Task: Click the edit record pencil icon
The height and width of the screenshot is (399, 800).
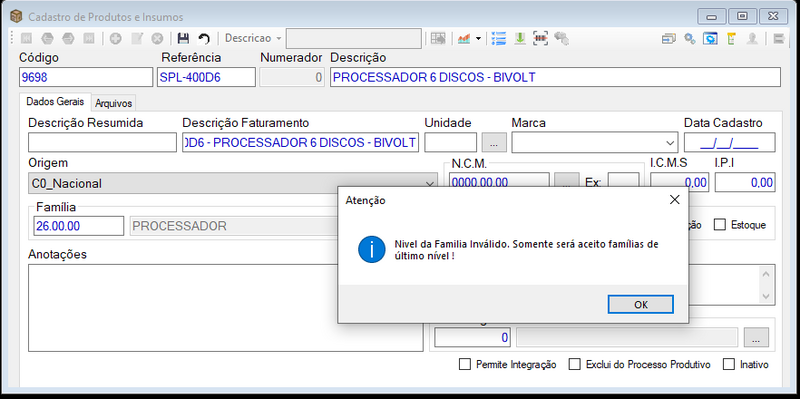Action: [x=137, y=38]
